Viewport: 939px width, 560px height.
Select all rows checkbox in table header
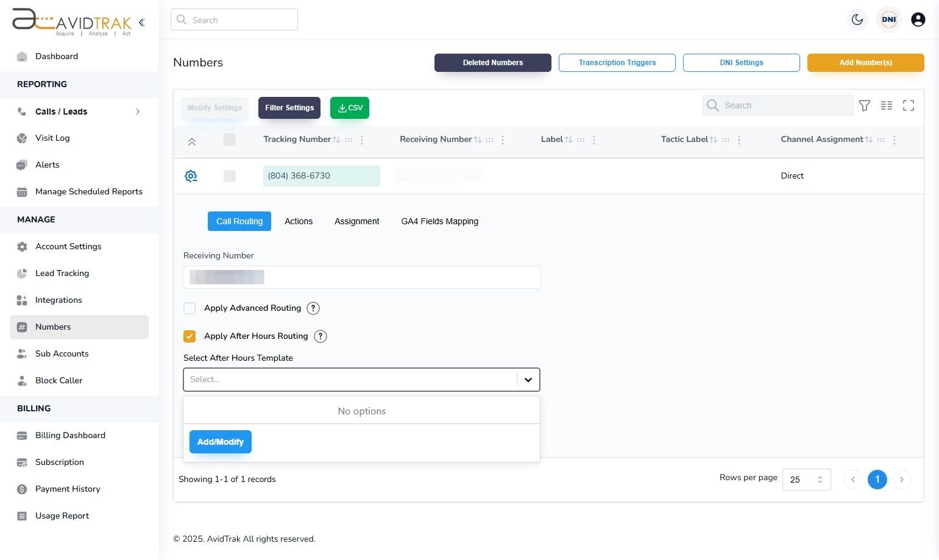pyautogui.click(x=230, y=140)
